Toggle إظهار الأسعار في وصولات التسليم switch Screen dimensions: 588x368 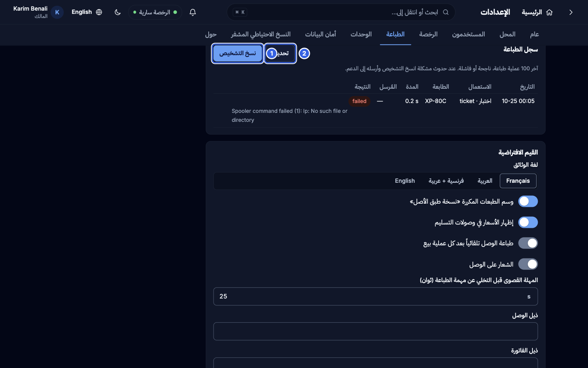coord(528,222)
